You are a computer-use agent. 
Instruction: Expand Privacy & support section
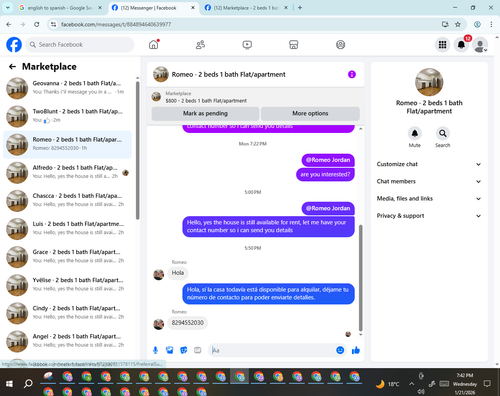click(429, 216)
